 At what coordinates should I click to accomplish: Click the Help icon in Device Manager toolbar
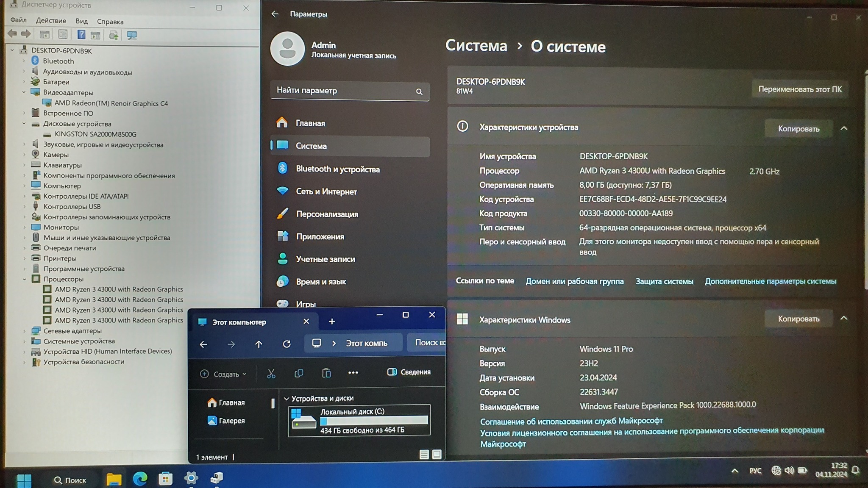tap(81, 35)
